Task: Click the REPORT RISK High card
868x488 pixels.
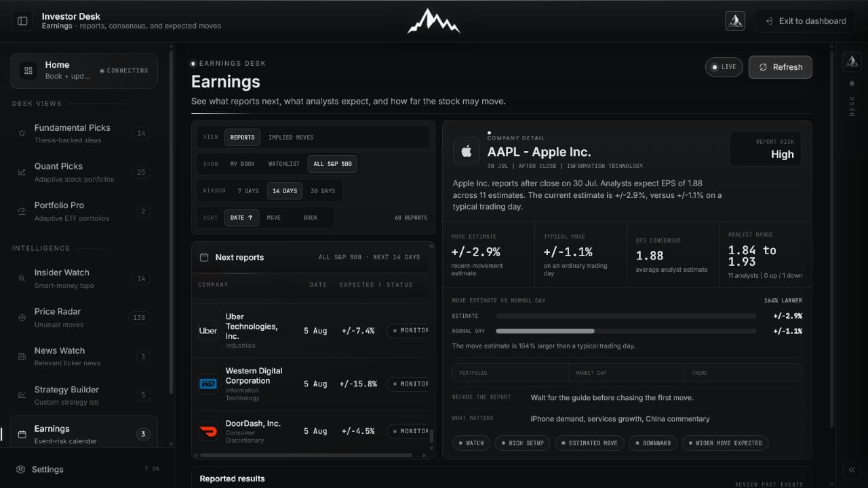Action: [x=765, y=148]
